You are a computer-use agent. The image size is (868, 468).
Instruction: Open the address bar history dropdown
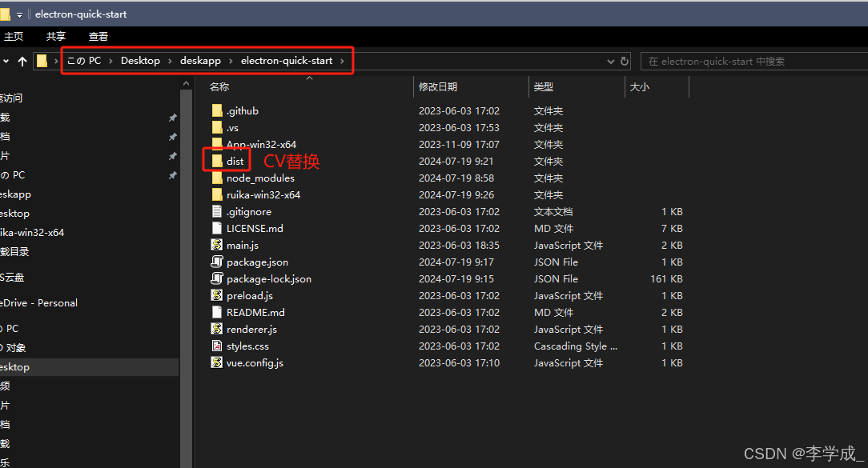[x=610, y=61]
